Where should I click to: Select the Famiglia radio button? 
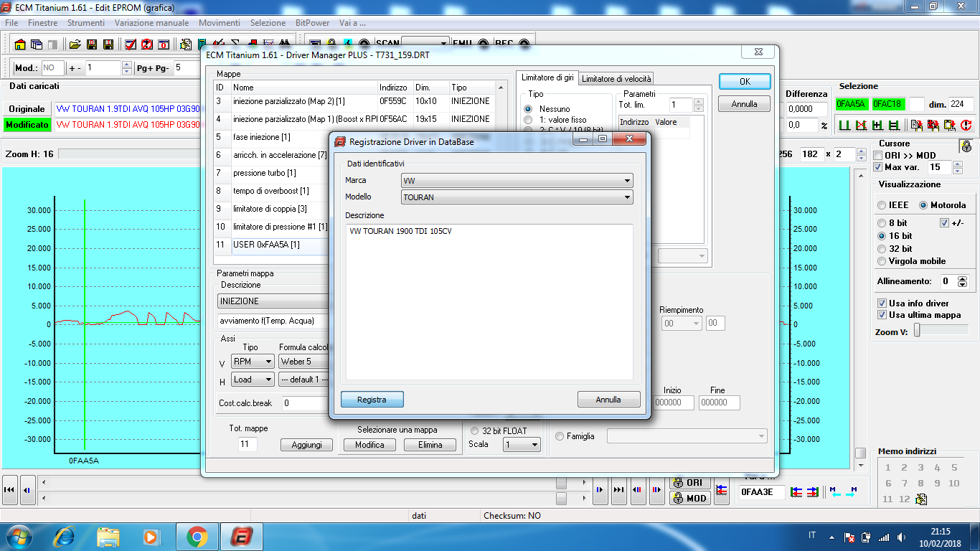[560, 436]
